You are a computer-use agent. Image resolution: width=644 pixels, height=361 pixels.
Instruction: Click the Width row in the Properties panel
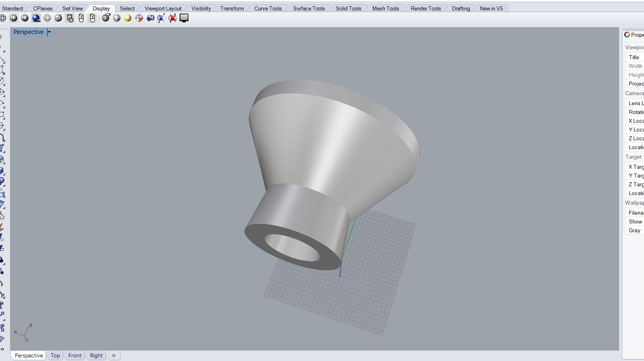634,66
